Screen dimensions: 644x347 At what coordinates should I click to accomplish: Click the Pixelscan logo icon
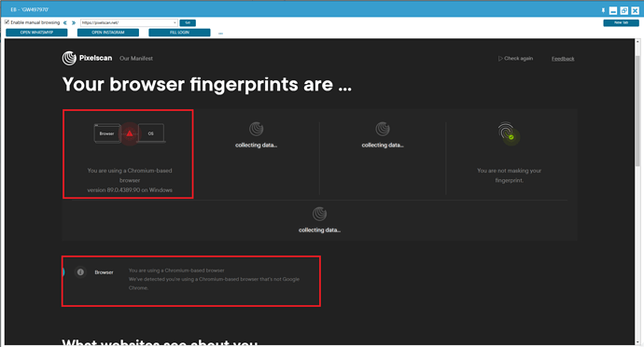[x=69, y=58]
